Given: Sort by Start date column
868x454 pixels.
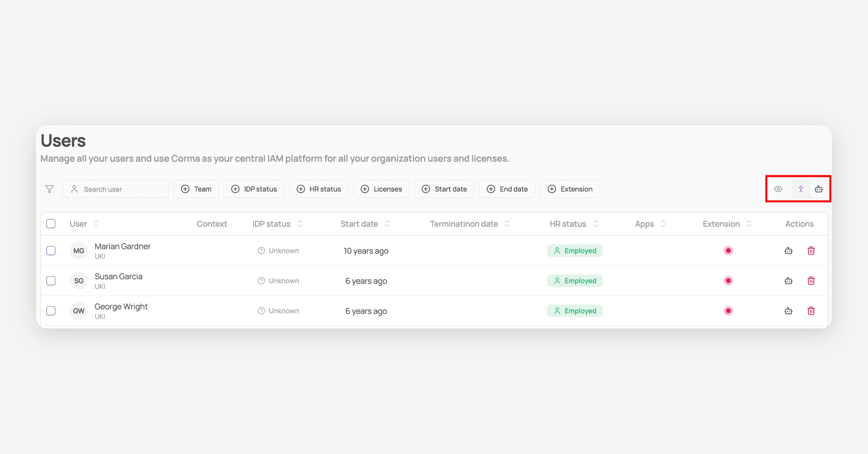Looking at the screenshot, I should point(365,224).
